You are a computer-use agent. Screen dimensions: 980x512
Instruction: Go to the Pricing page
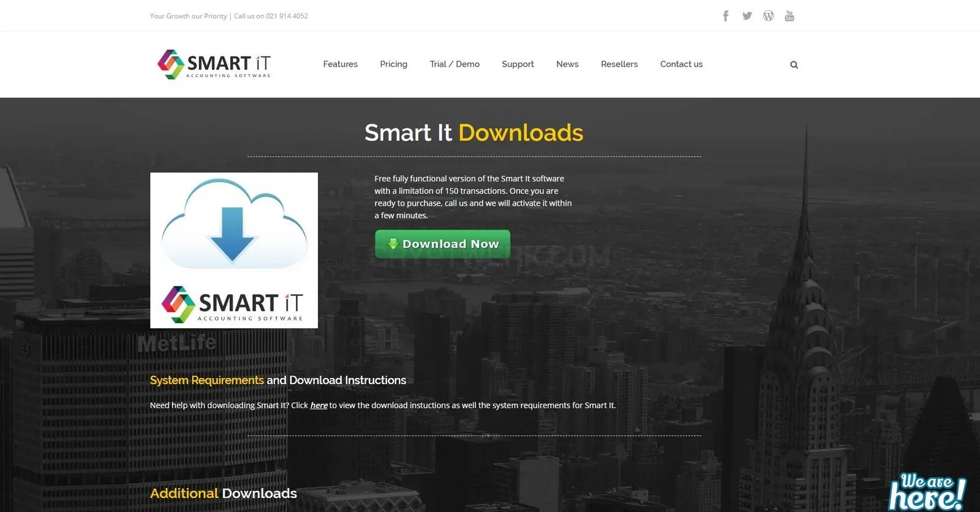393,64
